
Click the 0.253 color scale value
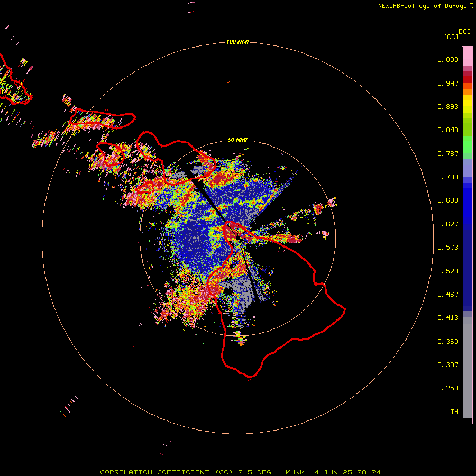448,388
